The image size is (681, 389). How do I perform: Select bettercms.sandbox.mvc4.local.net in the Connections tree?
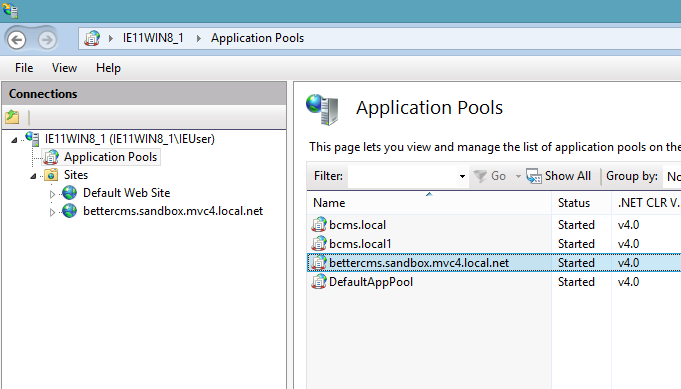pos(173,211)
